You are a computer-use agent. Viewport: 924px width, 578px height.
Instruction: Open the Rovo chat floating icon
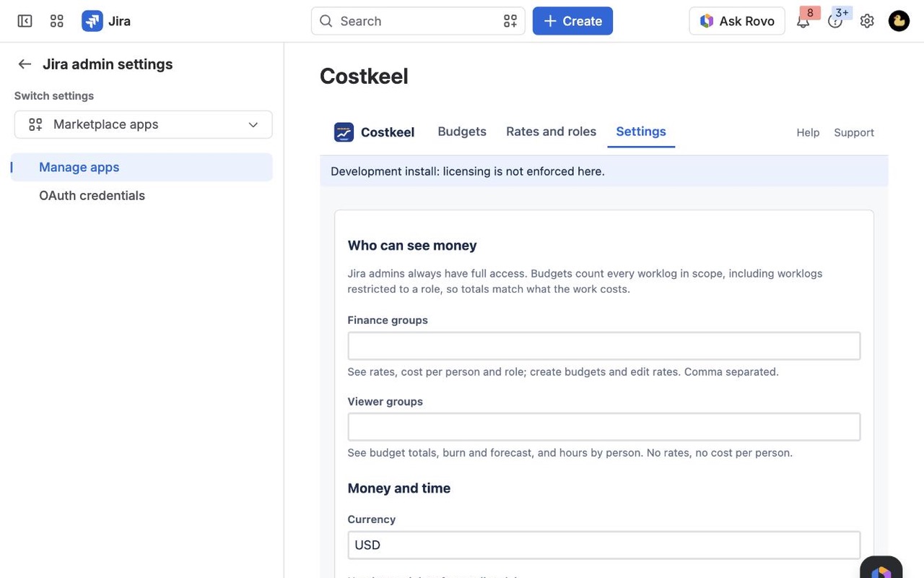[x=881, y=569]
